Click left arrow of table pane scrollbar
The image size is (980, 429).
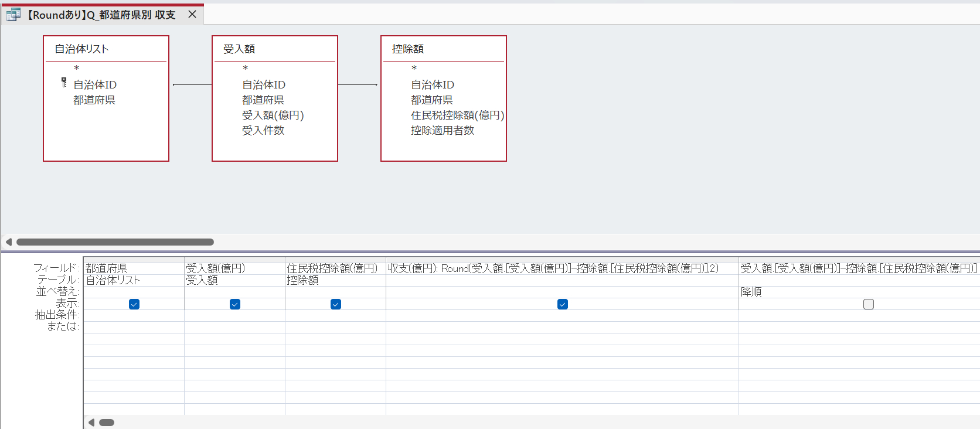tap(9, 242)
